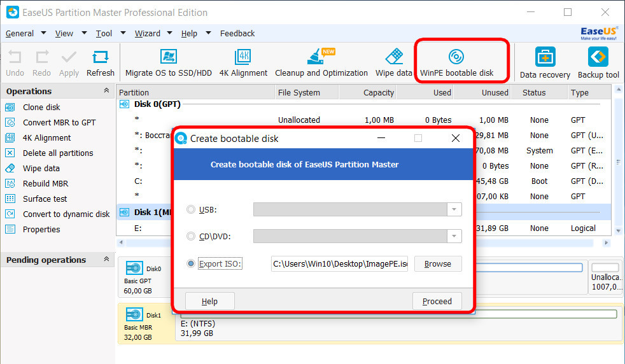
Task: Select Clone disk operation
Action: 41,108
